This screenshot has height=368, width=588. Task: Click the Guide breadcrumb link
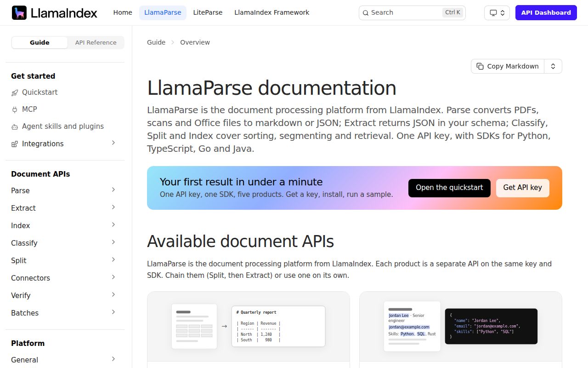[x=156, y=42]
